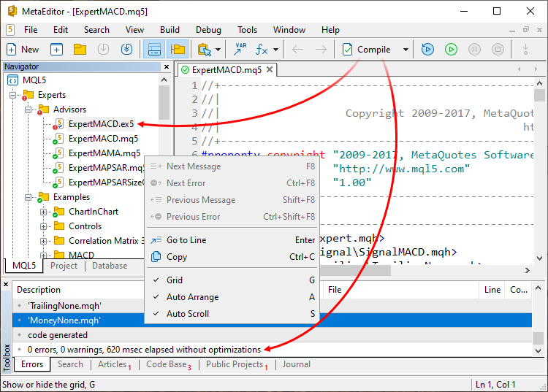This screenshot has width=548, height=392.
Task: Select ExpertMACD.ex5 in Navigator
Action: click(x=101, y=124)
